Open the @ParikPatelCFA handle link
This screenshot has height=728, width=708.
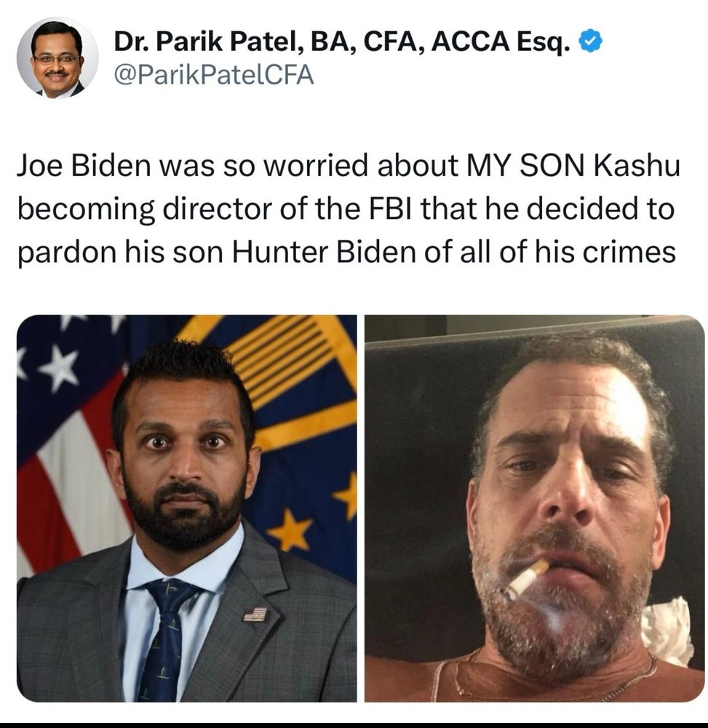214,75
